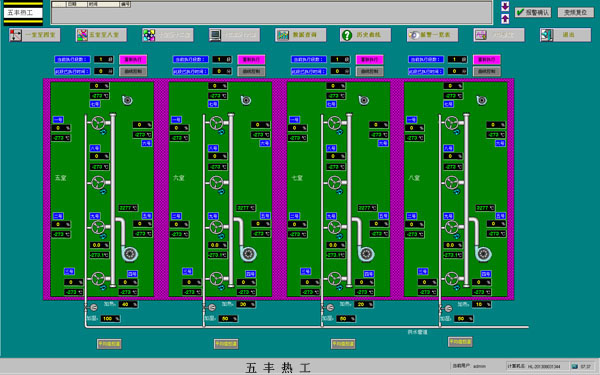Image resolution: width=600 pixels, height=375 pixels.
Task: Open the computer monitor icon toolbar button
Action: click(x=235, y=35)
